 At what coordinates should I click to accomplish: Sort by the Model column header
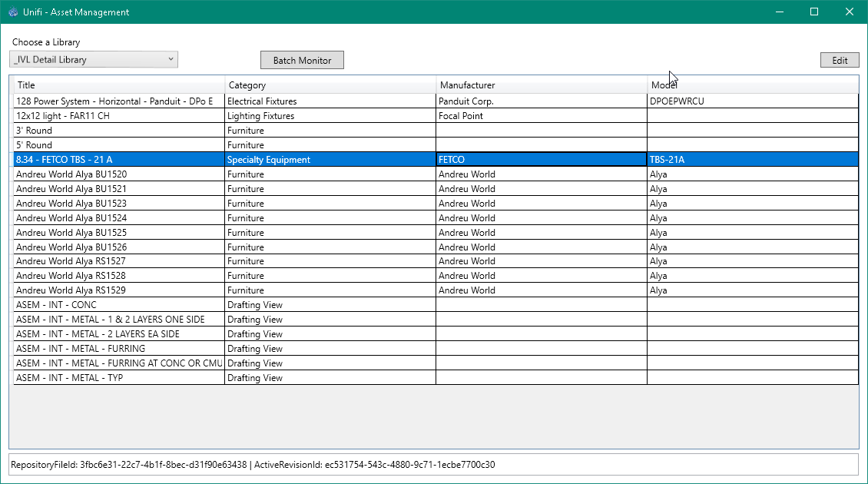click(x=753, y=85)
